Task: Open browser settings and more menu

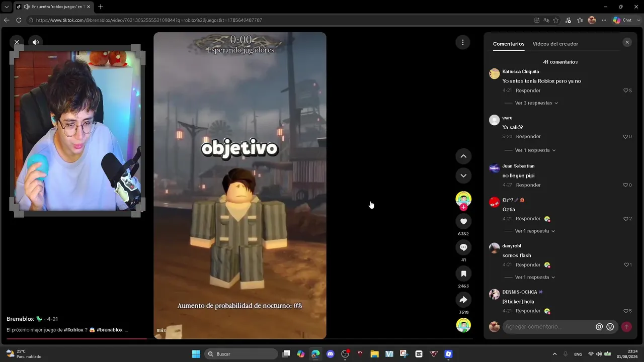Action: click(x=604, y=20)
